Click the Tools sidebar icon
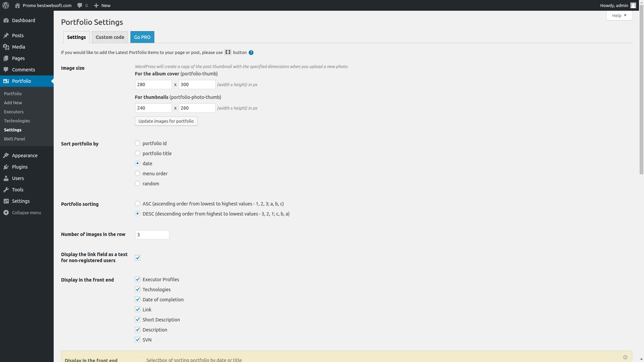 (7, 190)
